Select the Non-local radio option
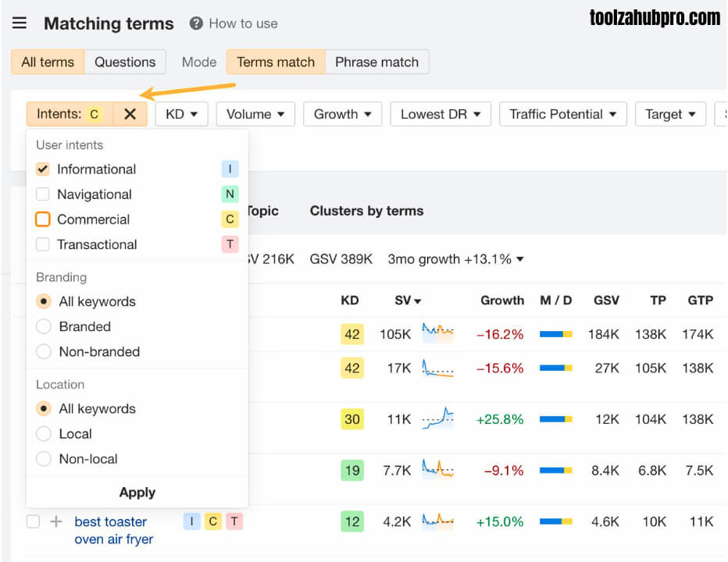This screenshot has height=562, width=728. 44,459
